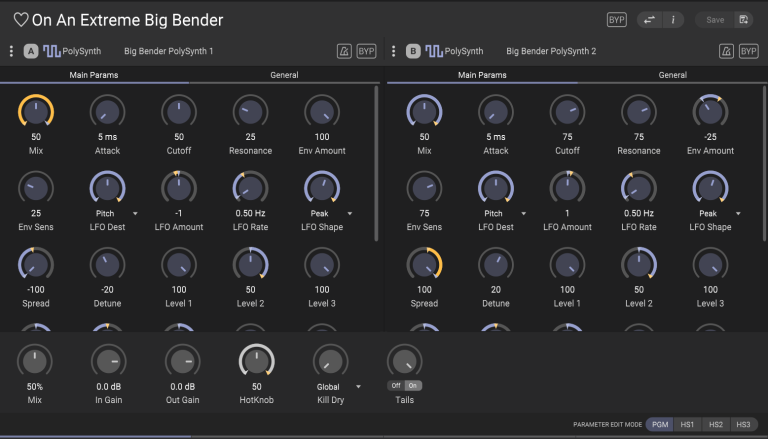Select PGM parameter edit mode
Viewport: 768px width, 439px height.
click(660, 424)
